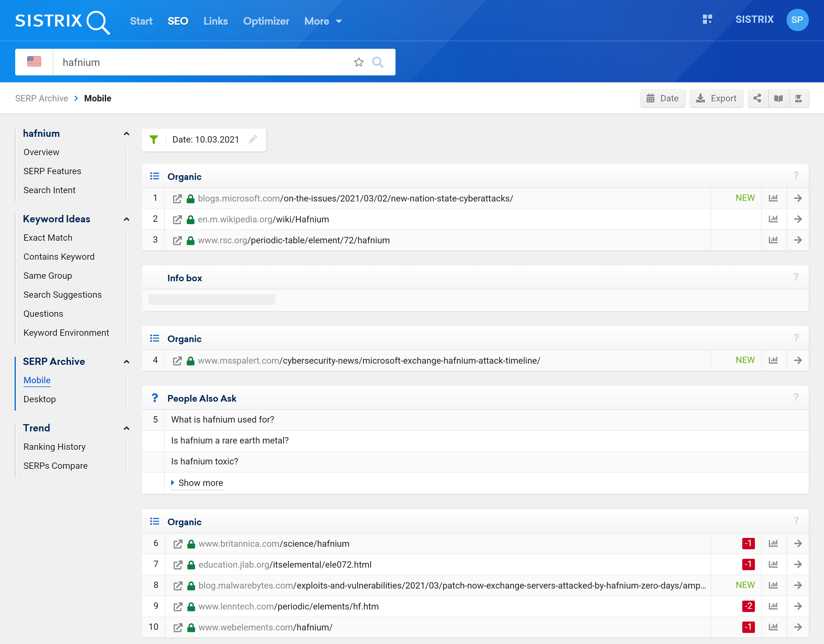Select Desktop under SERP Archive
This screenshot has height=644, width=824.
click(40, 399)
